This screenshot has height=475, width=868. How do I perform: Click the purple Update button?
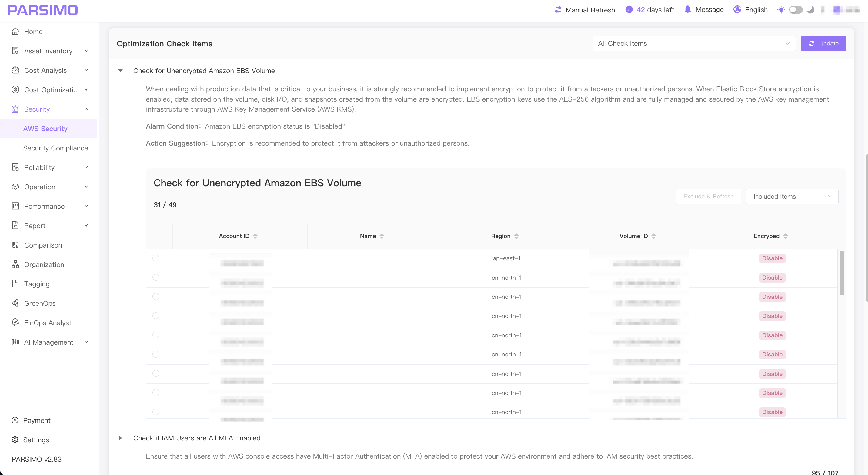tap(823, 43)
